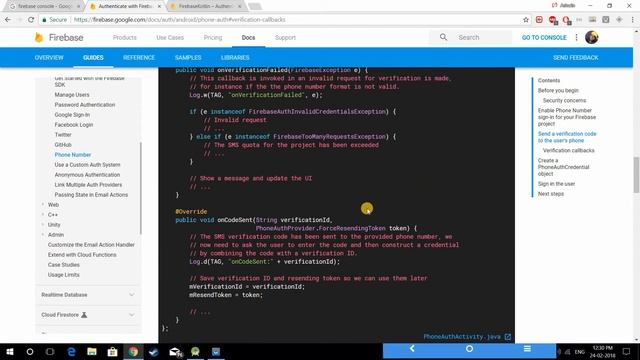Screen dimensions: 640x360
Task: Click the page vertical scrollbar thumb
Action: tap(636, 175)
